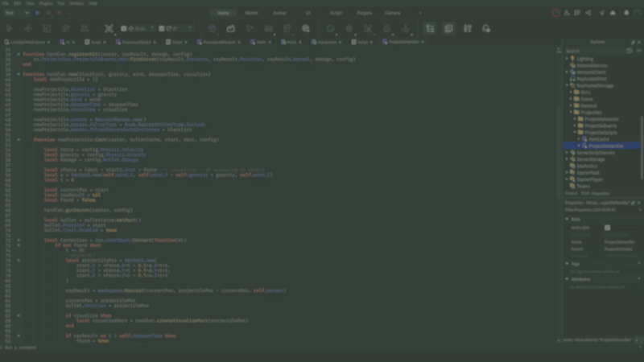Click the globe search toolbar icon
This screenshot has height=362, width=644.
pos(306,29)
